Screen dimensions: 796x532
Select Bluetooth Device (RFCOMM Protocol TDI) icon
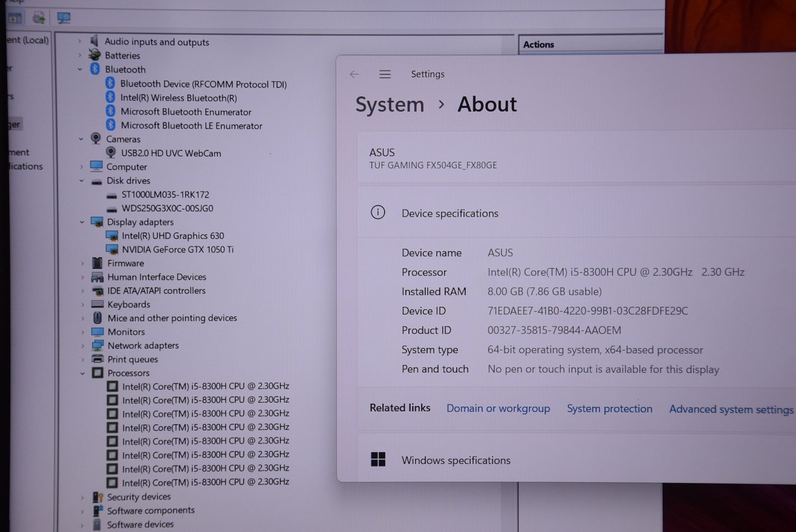click(x=110, y=83)
